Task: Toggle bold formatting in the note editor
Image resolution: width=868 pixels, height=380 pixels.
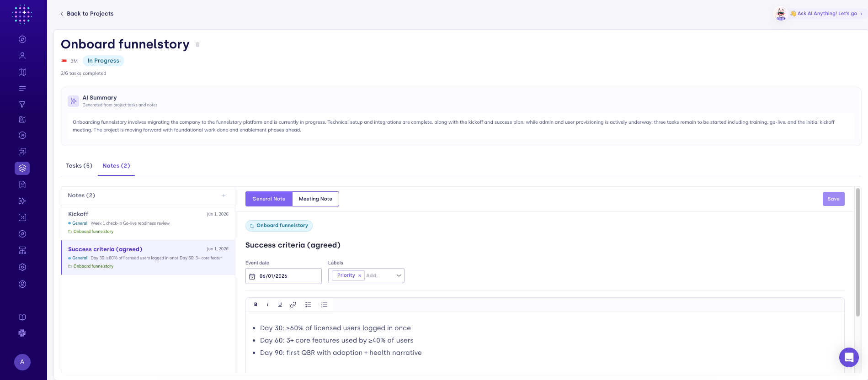Action: [x=256, y=305]
